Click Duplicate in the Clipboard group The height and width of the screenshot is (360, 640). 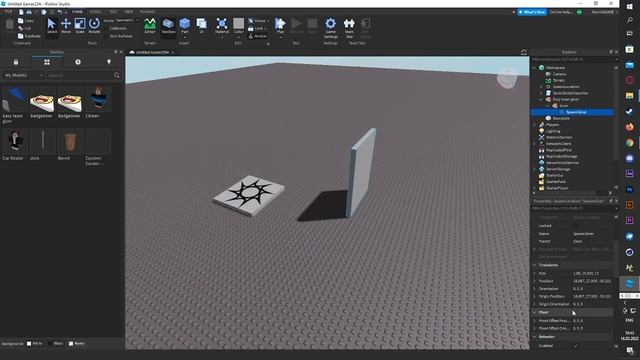tap(29, 36)
